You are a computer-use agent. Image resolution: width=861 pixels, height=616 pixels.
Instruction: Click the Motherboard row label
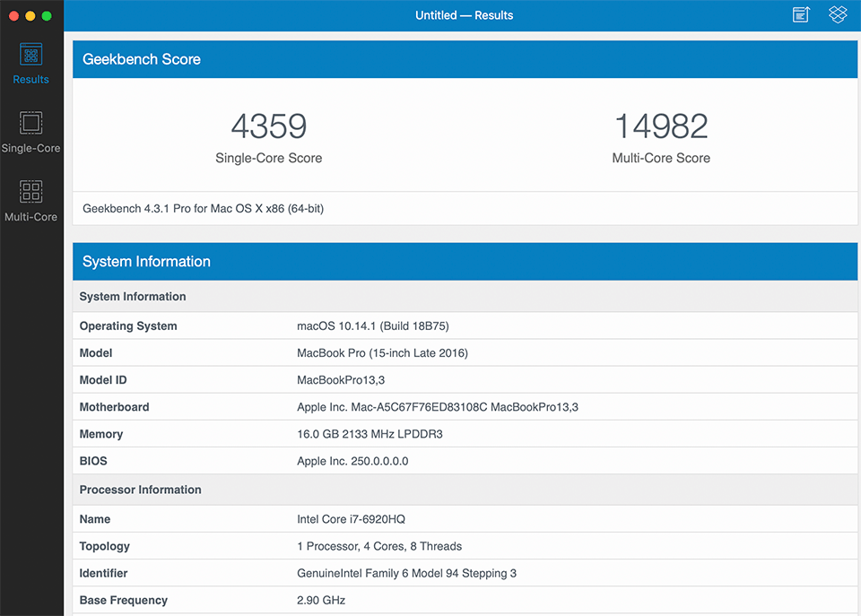(x=114, y=407)
